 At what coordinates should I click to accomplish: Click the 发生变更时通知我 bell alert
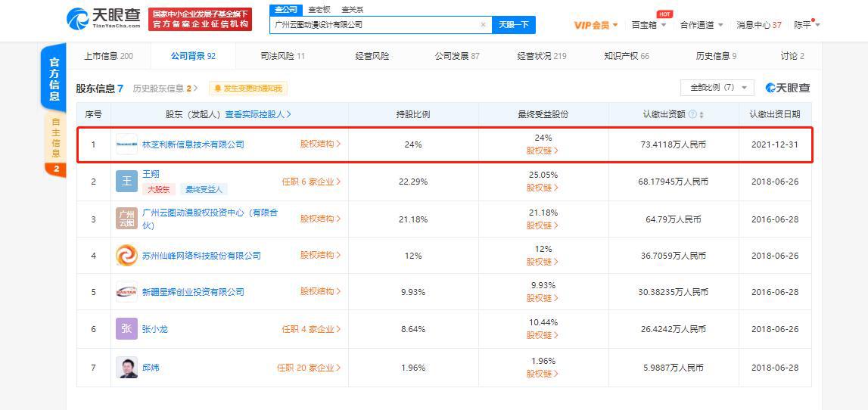pos(247,89)
